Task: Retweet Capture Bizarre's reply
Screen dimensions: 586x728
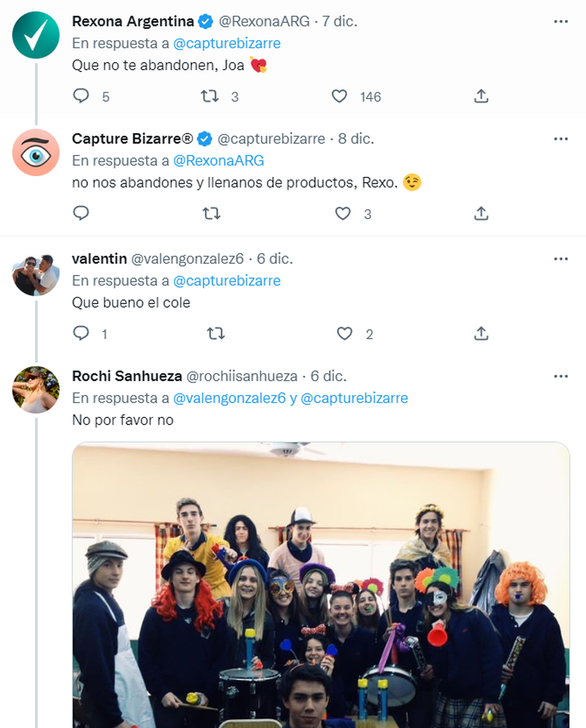Action: (x=211, y=213)
